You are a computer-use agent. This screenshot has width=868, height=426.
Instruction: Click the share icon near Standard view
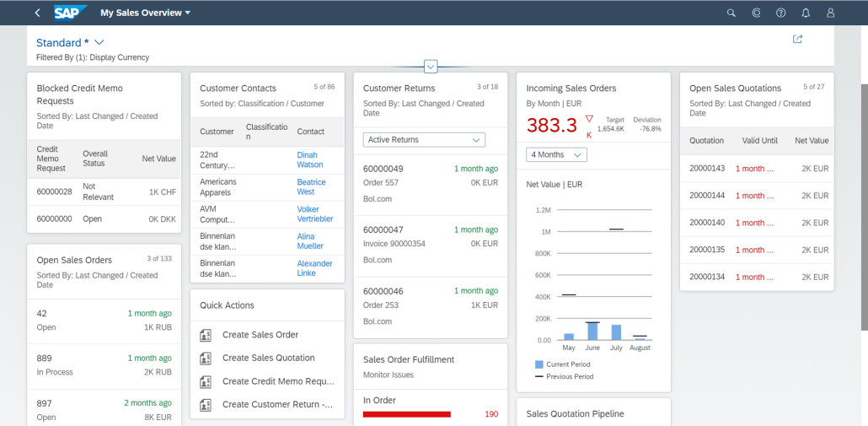(x=797, y=39)
